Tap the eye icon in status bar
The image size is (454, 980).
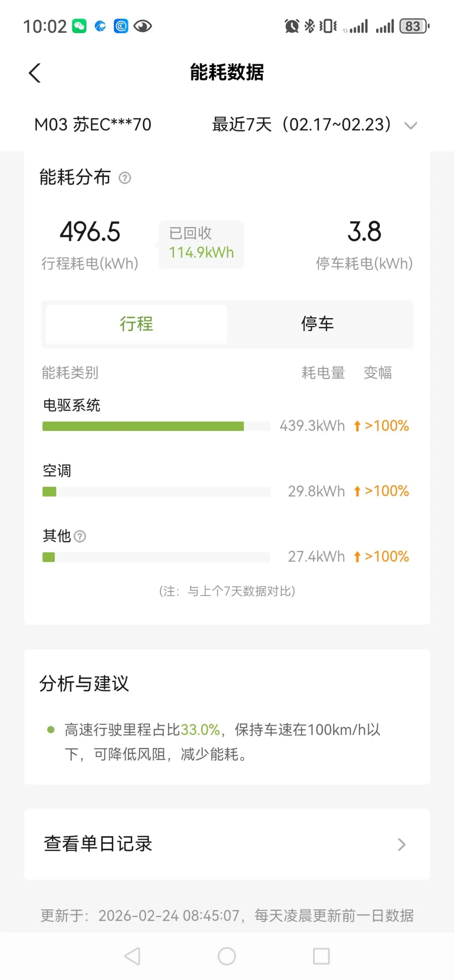pos(143,26)
